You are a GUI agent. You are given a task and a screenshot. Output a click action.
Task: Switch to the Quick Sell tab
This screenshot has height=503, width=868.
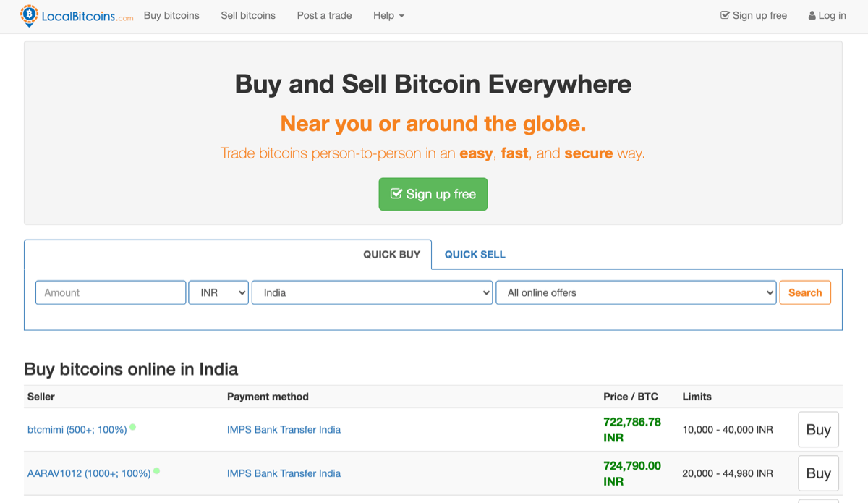point(475,254)
